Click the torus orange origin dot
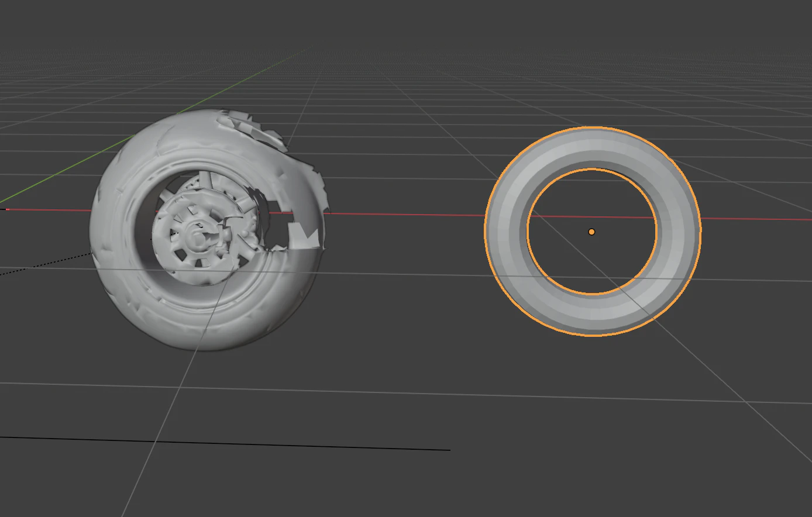This screenshot has width=812, height=517. [591, 232]
